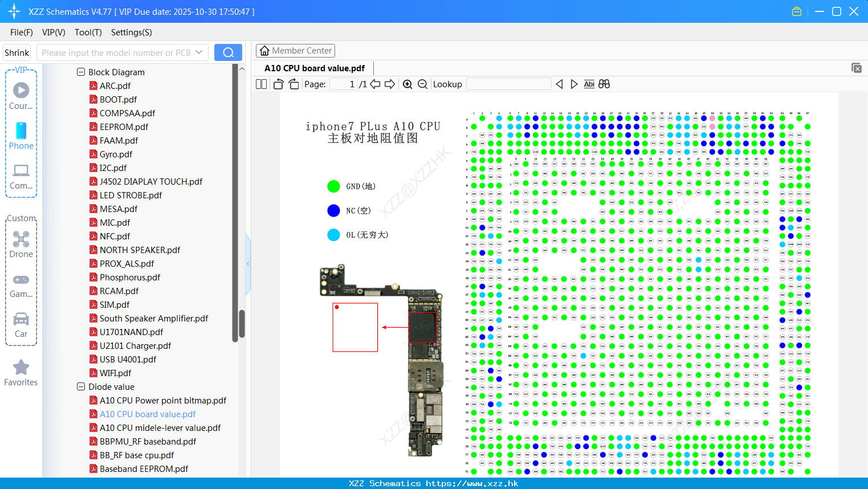The width and height of the screenshot is (868, 489).
Task: Go to next page arrow
Action: coord(390,84)
